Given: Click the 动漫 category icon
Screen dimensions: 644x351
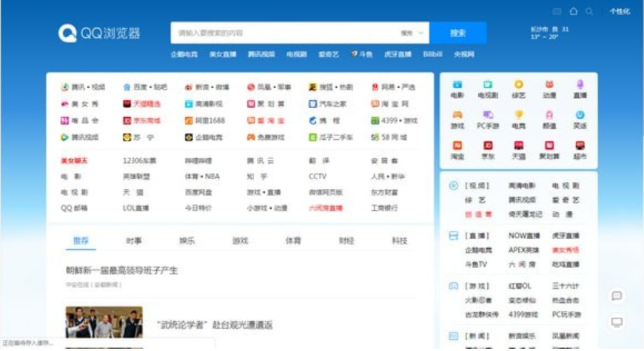Looking at the screenshot, I should point(549,84).
